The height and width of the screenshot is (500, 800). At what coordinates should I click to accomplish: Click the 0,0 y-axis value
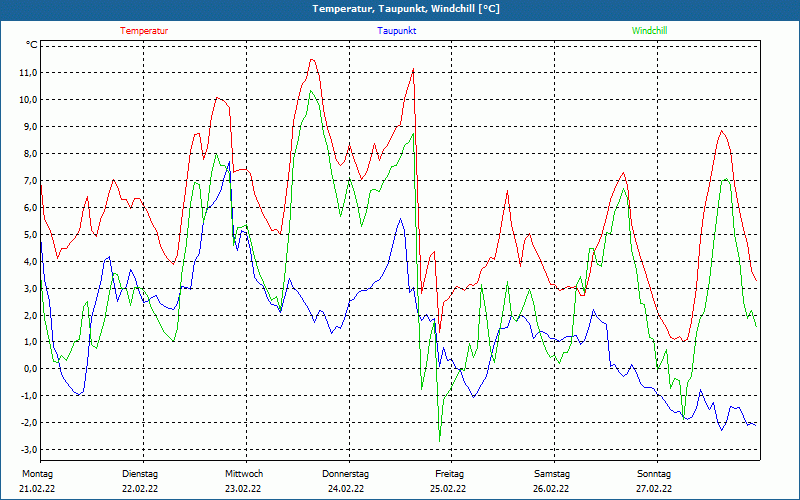(x=30, y=369)
